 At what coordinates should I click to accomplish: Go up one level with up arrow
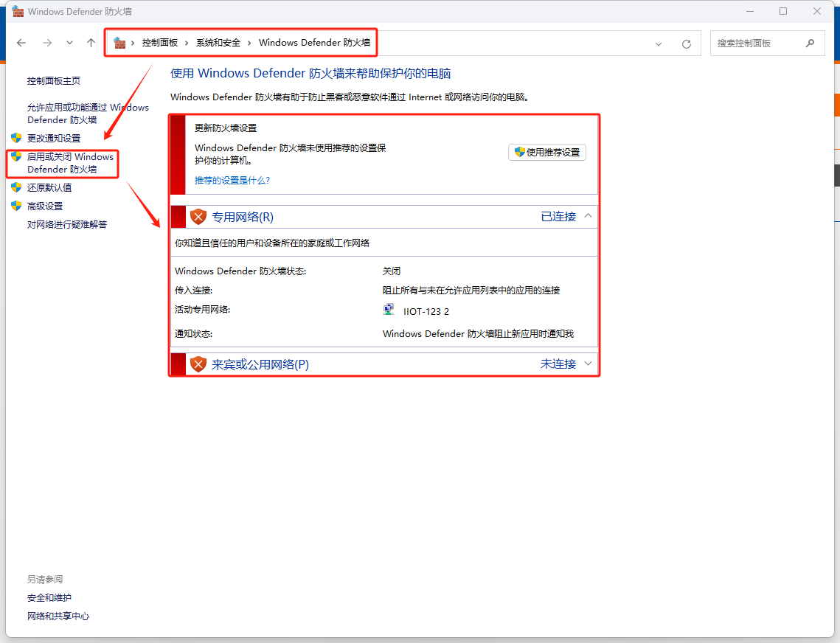pyautogui.click(x=91, y=43)
